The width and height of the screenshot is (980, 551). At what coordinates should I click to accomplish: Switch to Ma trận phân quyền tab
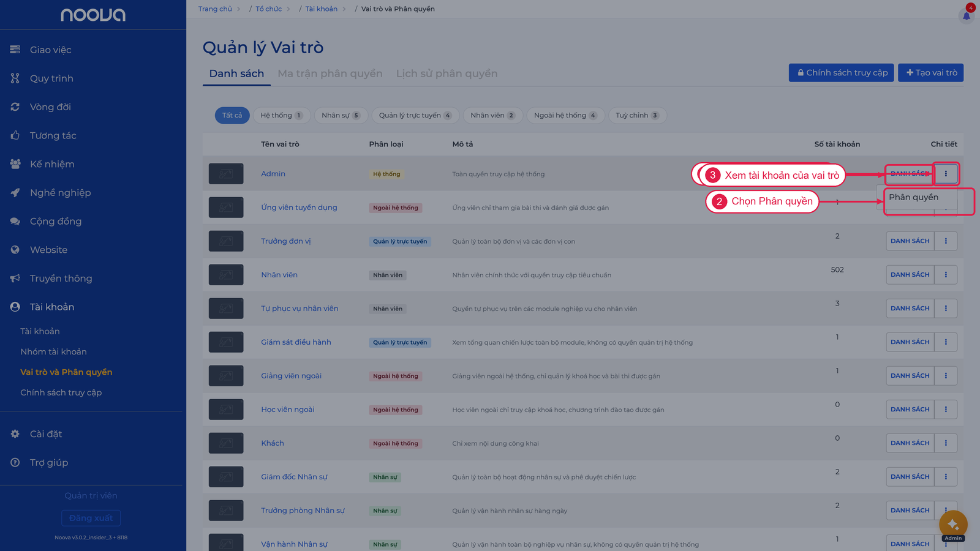point(330,73)
